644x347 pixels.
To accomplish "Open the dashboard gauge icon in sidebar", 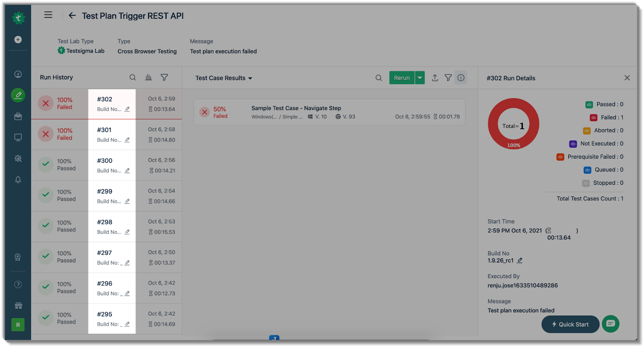I will tap(18, 74).
